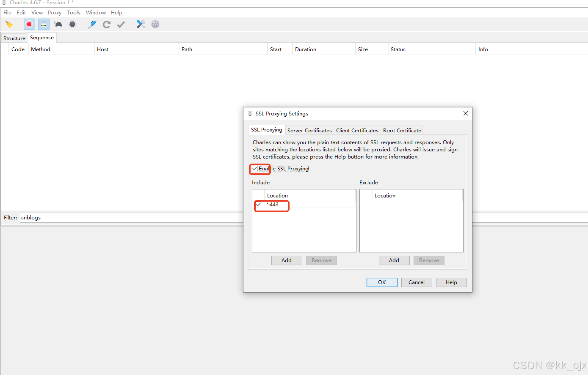This screenshot has height=375, width=588.
Task: Sort by the Code column header
Action: point(18,49)
